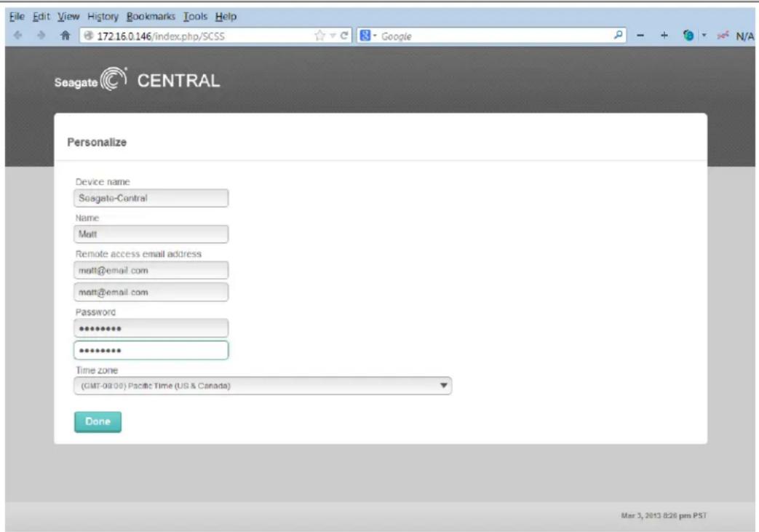Click the Google search engine icon
Screen dimensions: 759x532
pyautogui.click(x=365, y=36)
